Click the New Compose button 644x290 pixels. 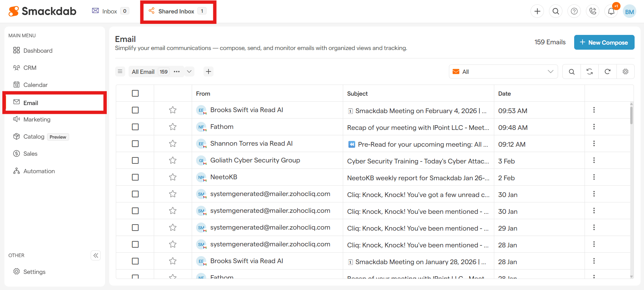604,42
